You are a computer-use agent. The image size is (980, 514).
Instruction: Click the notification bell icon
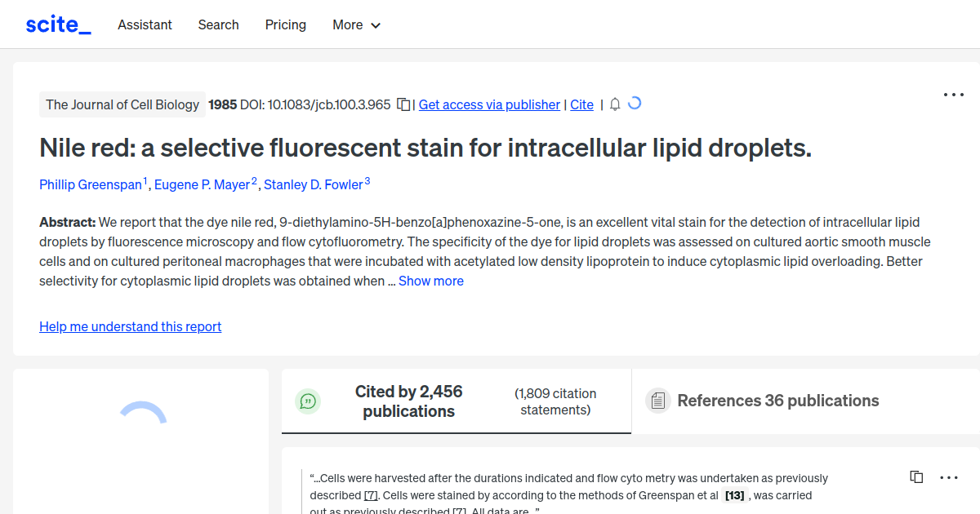pos(615,104)
